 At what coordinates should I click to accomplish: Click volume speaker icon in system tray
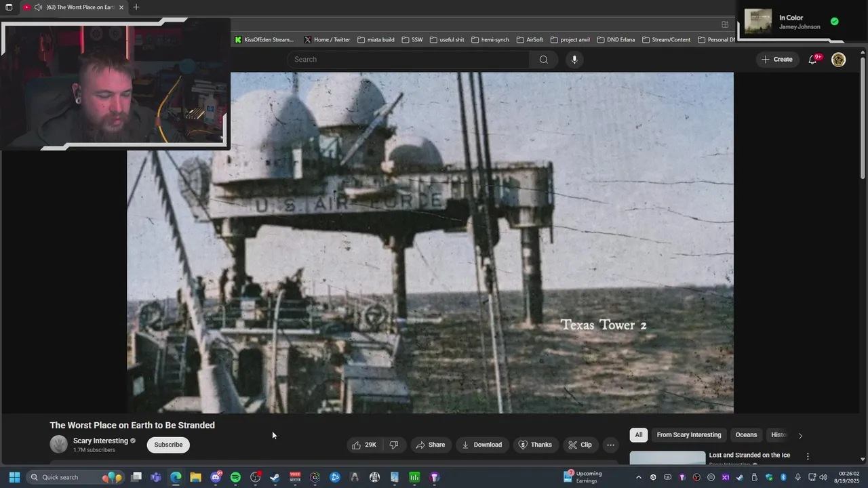tap(823, 477)
